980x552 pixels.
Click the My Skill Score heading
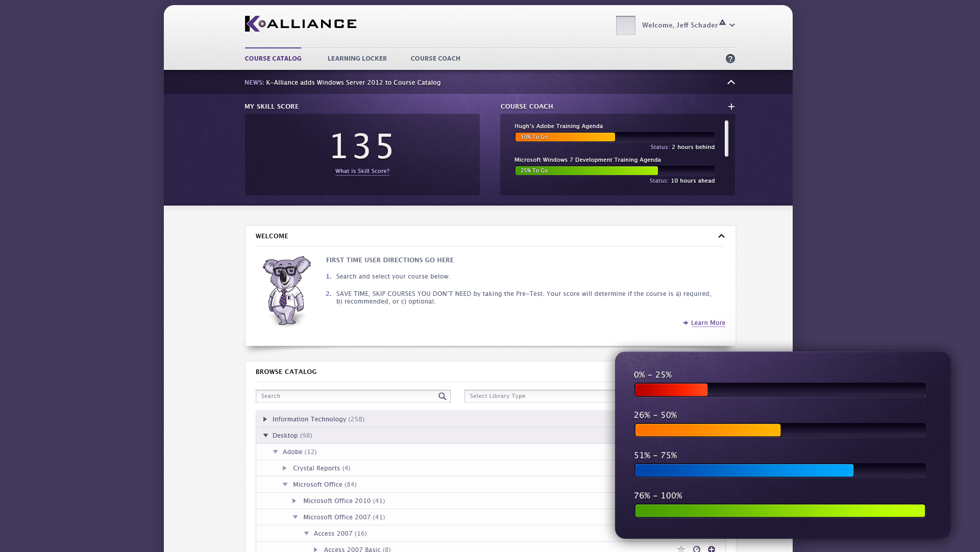272,107
